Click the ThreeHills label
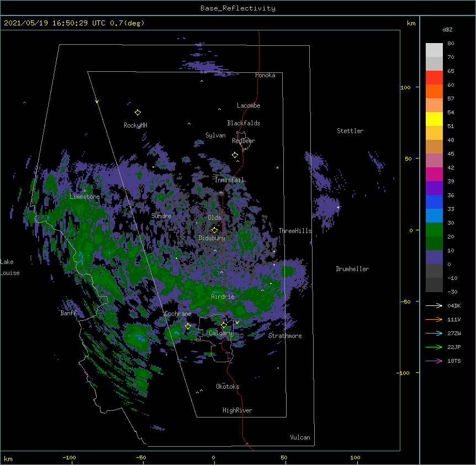The height and width of the screenshot is (465, 476). pyautogui.click(x=295, y=231)
